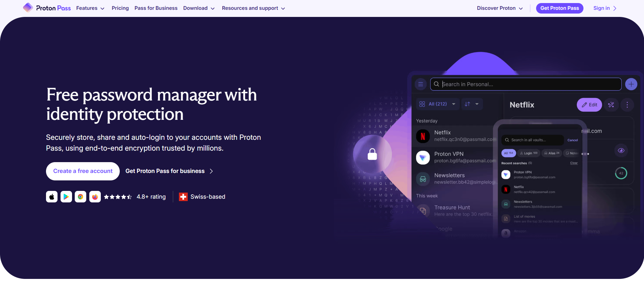Open the sort order dropdown

coord(472,104)
